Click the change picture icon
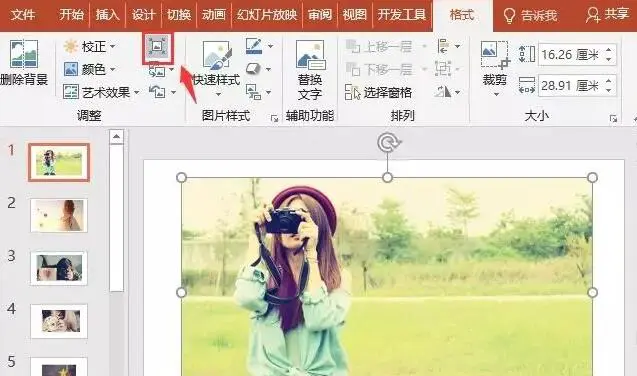The width and height of the screenshot is (637, 376). (x=158, y=71)
